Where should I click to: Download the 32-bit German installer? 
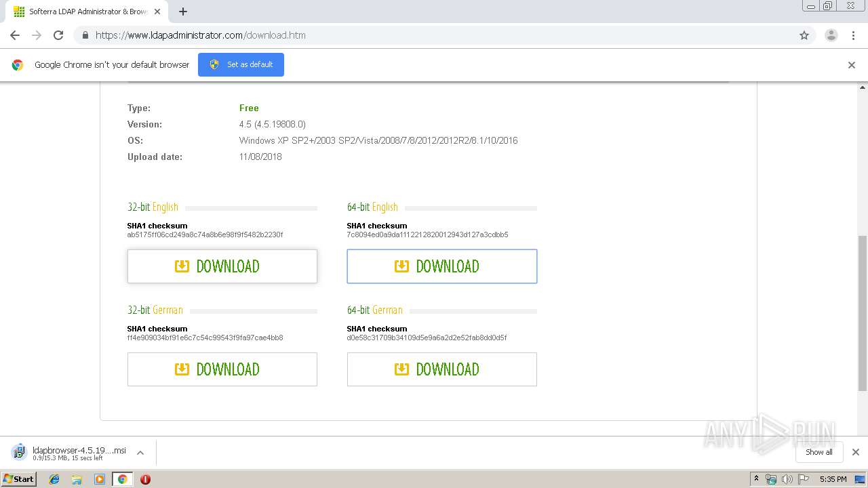click(x=222, y=369)
